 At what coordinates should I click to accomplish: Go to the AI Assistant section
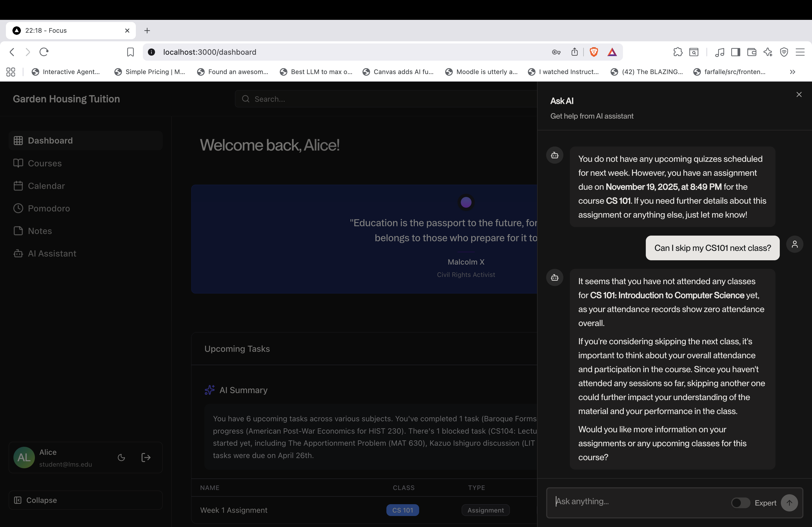click(52, 254)
